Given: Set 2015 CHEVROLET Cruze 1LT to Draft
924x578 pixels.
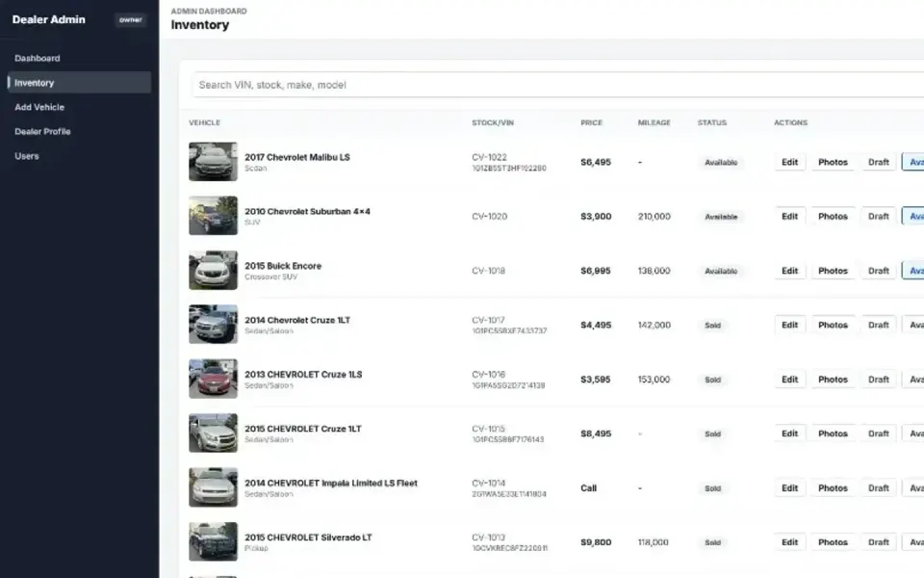Looking at the screenshot, I should click(878, 433).
